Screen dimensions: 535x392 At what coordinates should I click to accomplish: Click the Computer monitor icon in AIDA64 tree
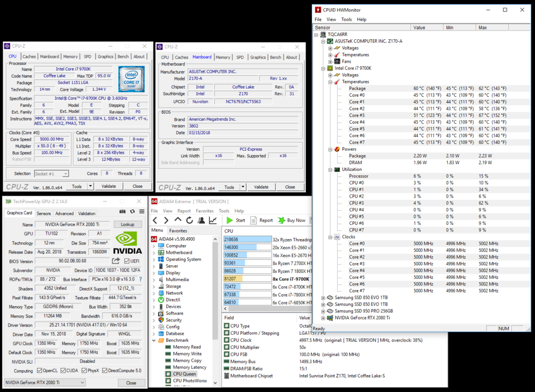tap(161, 246)
